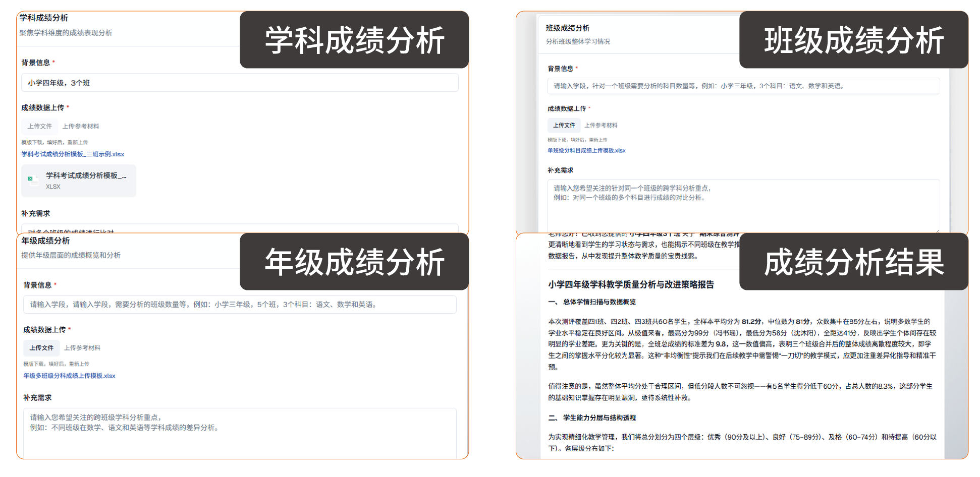Click resize handle of 班级 补充需求 text area
The width and height of the screenshot is (980, 477).
pos(937,230)
